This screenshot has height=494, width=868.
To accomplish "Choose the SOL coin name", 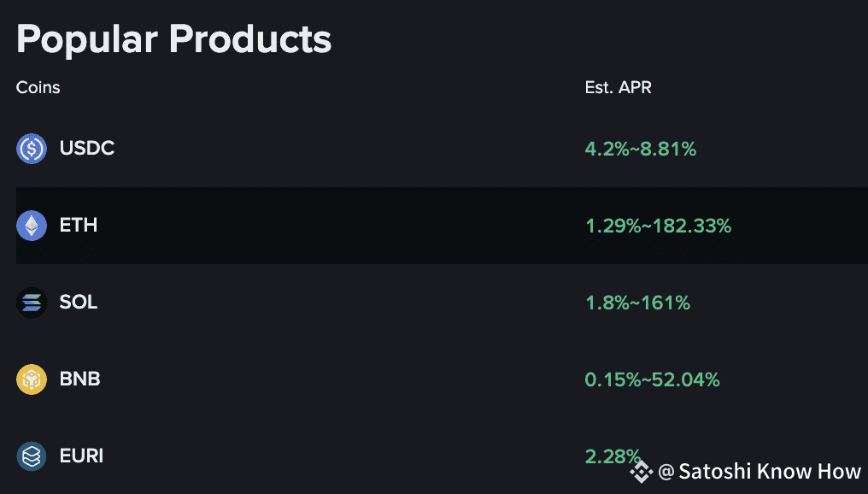I will (79, 303).
